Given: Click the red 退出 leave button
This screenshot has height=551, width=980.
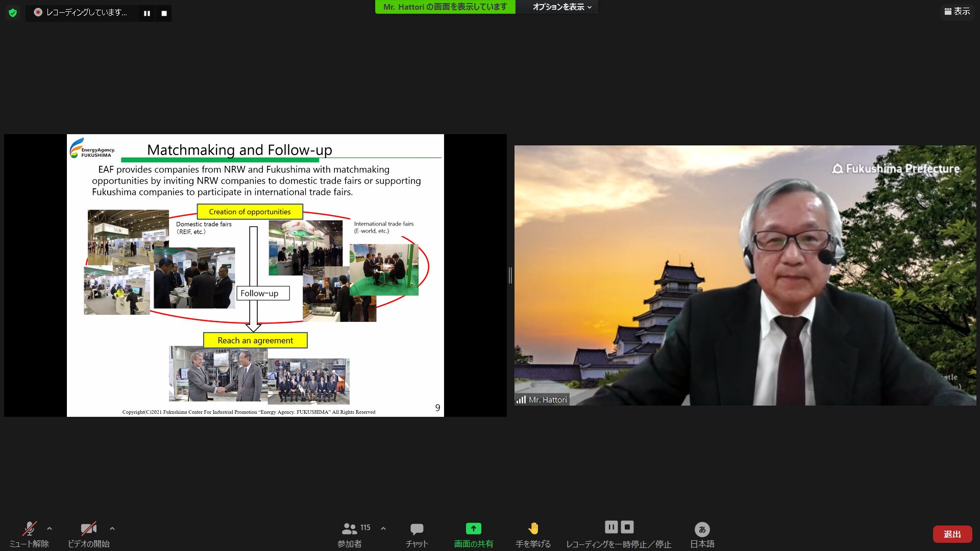Looking at the screenshot, I should (952, 534).
